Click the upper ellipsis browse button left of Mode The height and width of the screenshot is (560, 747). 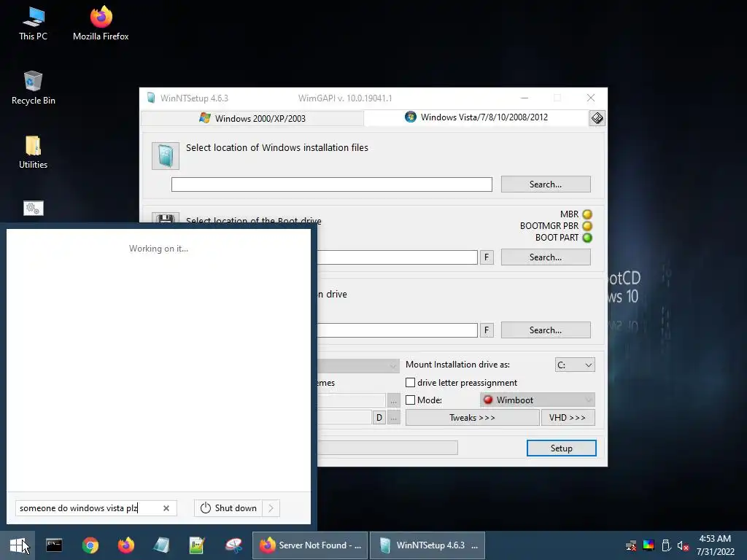pyautogui.click(x=393, y=400)
